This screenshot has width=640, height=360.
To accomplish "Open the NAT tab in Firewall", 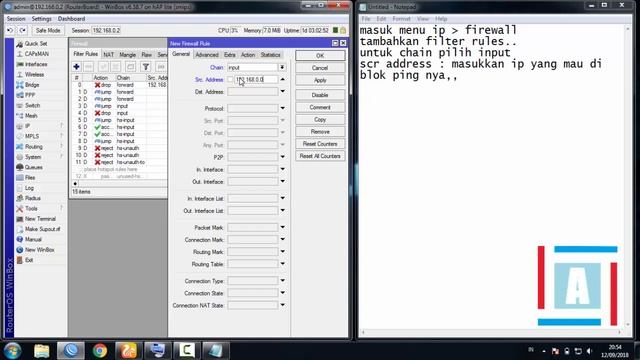I will [x=109, y=55].
